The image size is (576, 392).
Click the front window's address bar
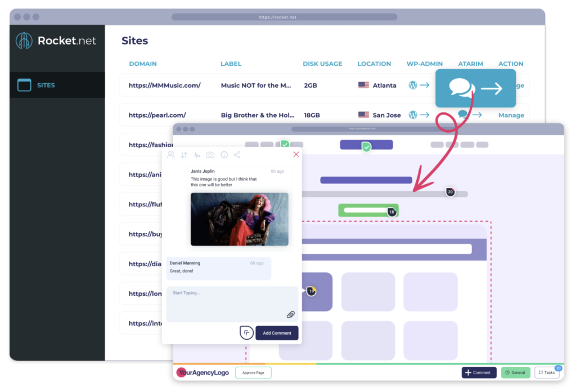tap(364, 129)
